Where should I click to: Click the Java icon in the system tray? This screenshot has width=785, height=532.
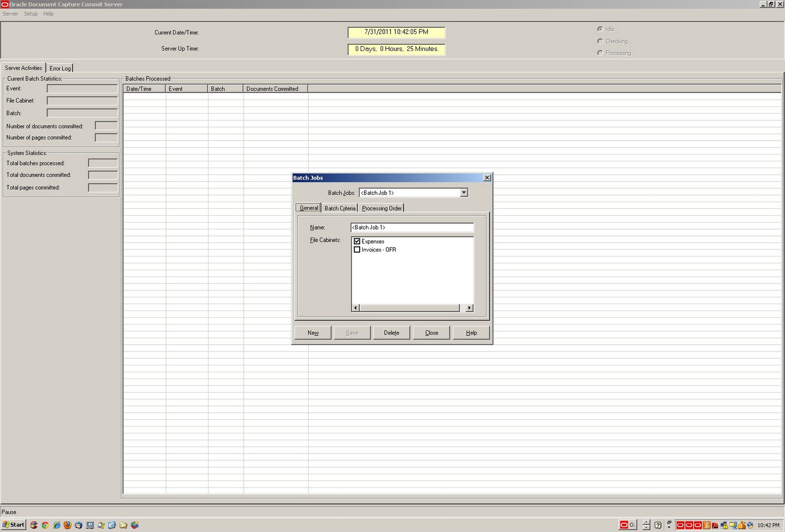pos(707,525)
